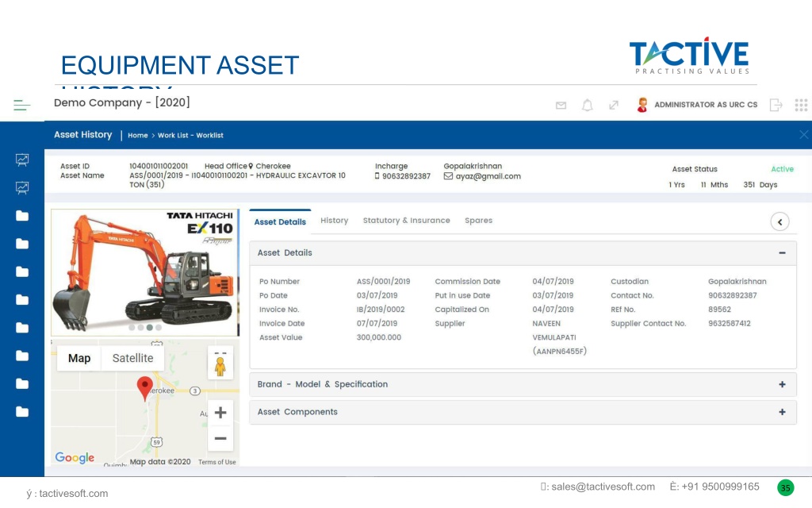The height and width of the screenshot is (508, 812).
Task: Open the Spares tab
Action: click(x=478, y=221)
